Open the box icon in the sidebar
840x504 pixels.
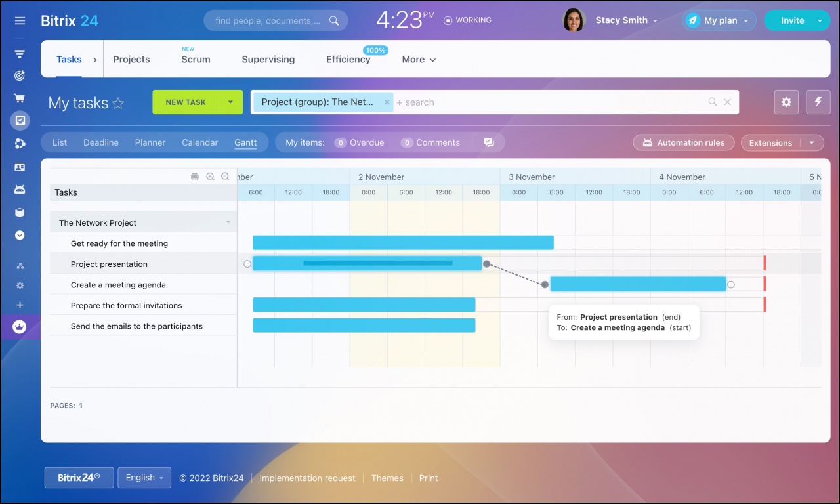click(x=20, y=213)
